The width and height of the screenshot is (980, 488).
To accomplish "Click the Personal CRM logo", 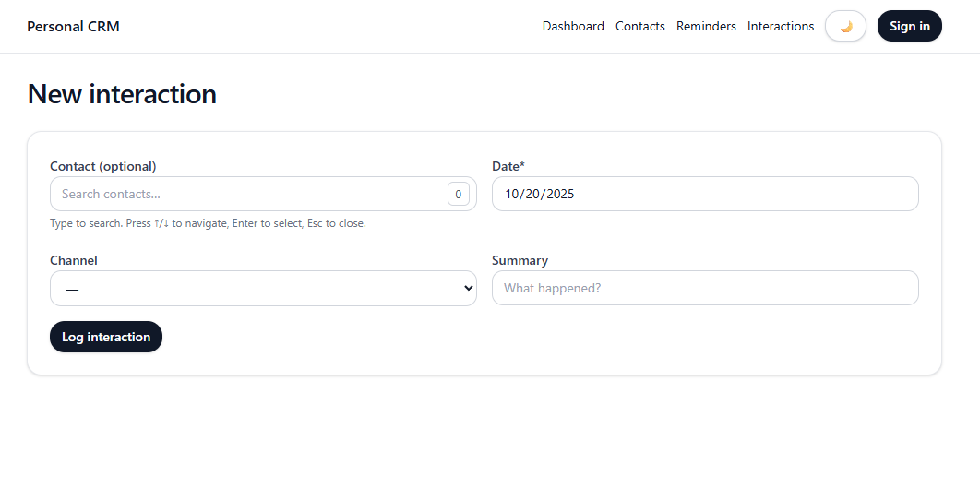I will [x=73, y=26].
